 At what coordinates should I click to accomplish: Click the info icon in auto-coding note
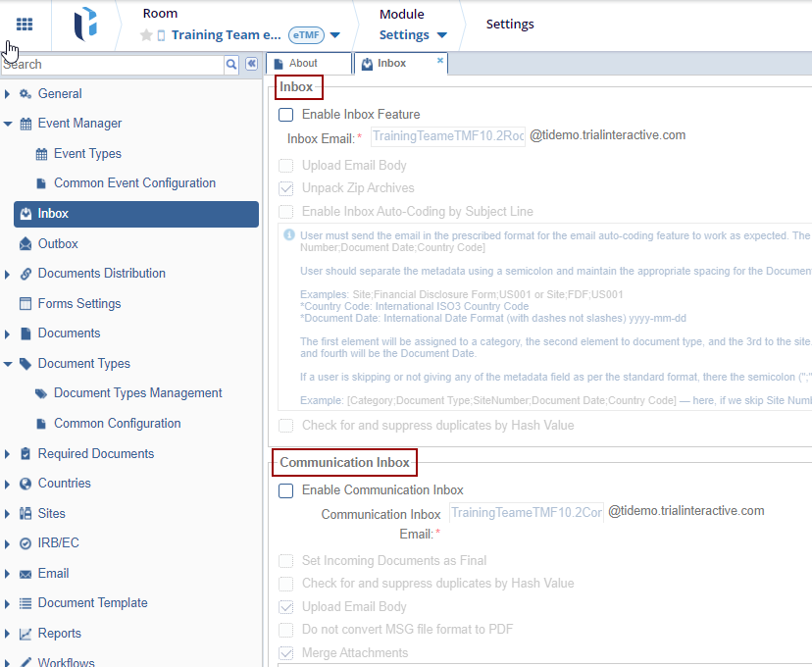pos(289,235)
